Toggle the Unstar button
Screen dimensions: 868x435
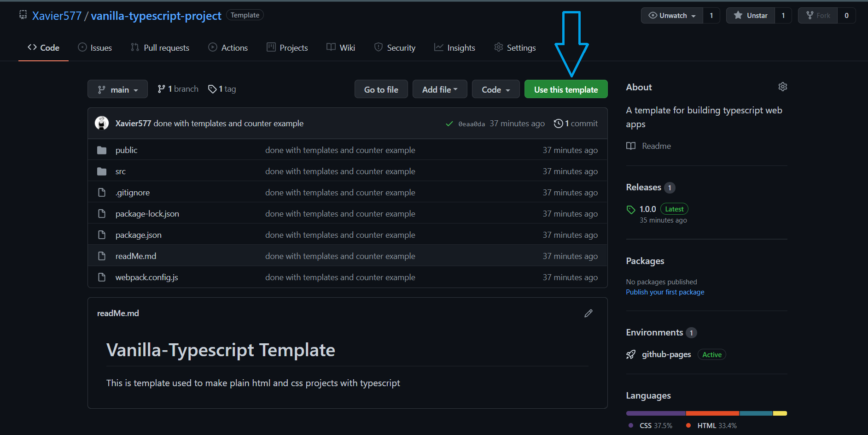751,16
